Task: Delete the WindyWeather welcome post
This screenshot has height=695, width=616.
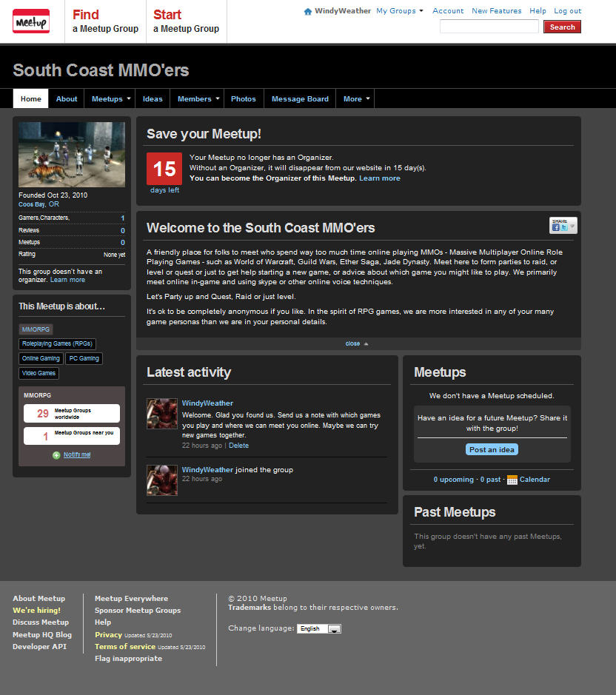Action: (238, 446)
